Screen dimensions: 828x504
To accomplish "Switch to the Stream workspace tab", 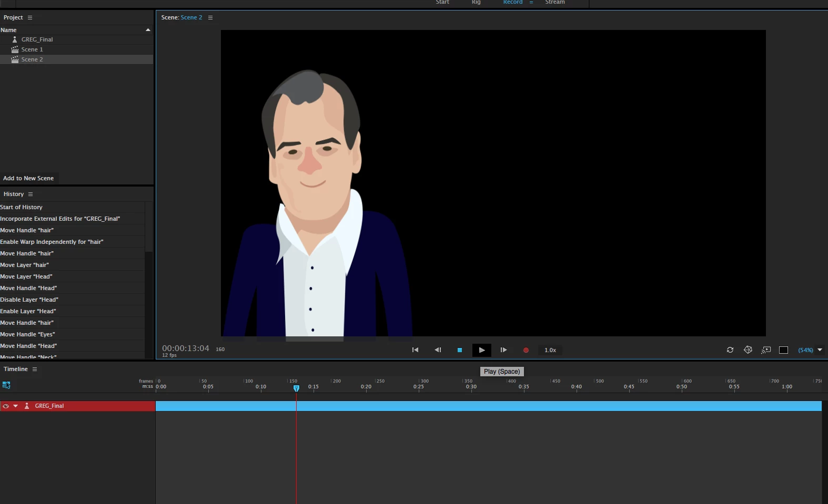I will [555, 2].
